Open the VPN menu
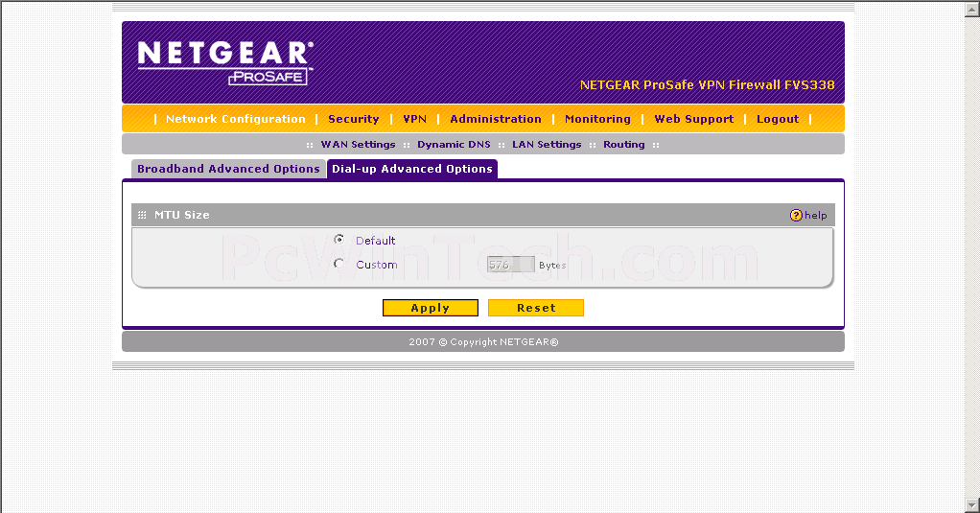 [x=414, y=119]
